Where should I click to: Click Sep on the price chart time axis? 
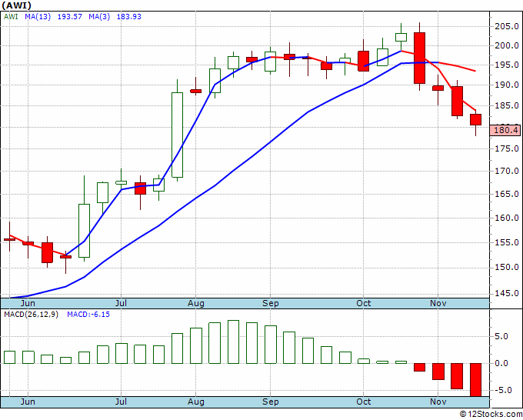coord(270,304)
